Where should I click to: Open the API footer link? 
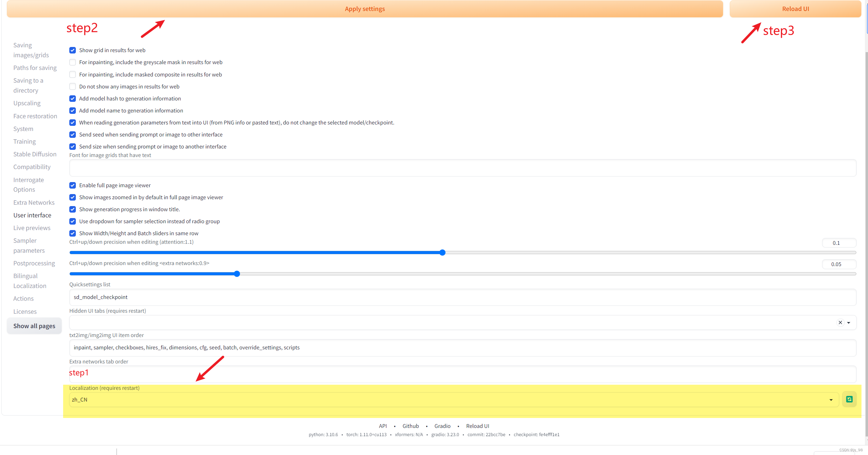(x=383, y=426)
